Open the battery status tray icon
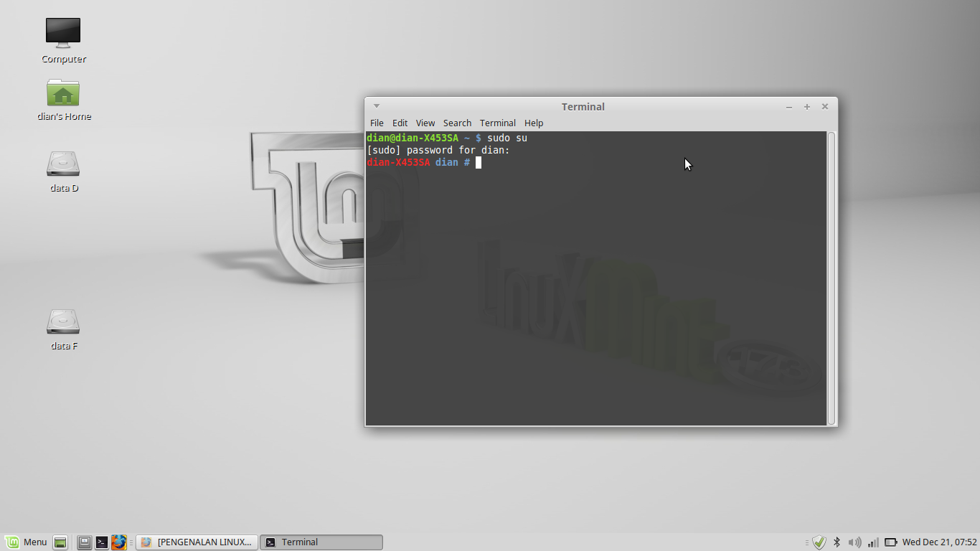 [x=891, y=542]
